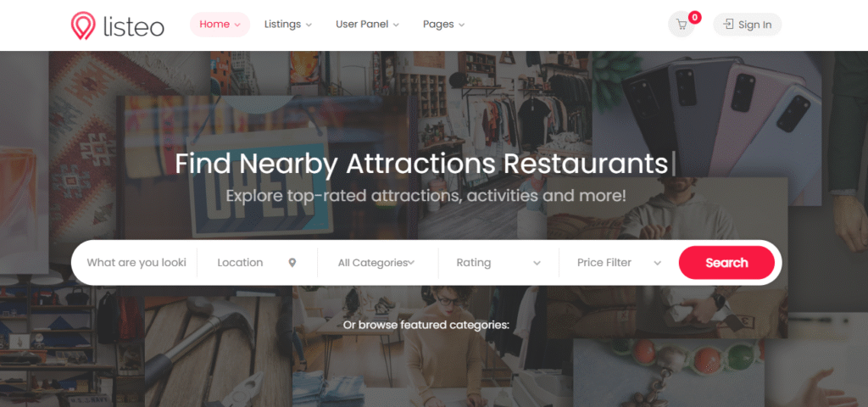Focus the Location text field

[x=251, y=263]
